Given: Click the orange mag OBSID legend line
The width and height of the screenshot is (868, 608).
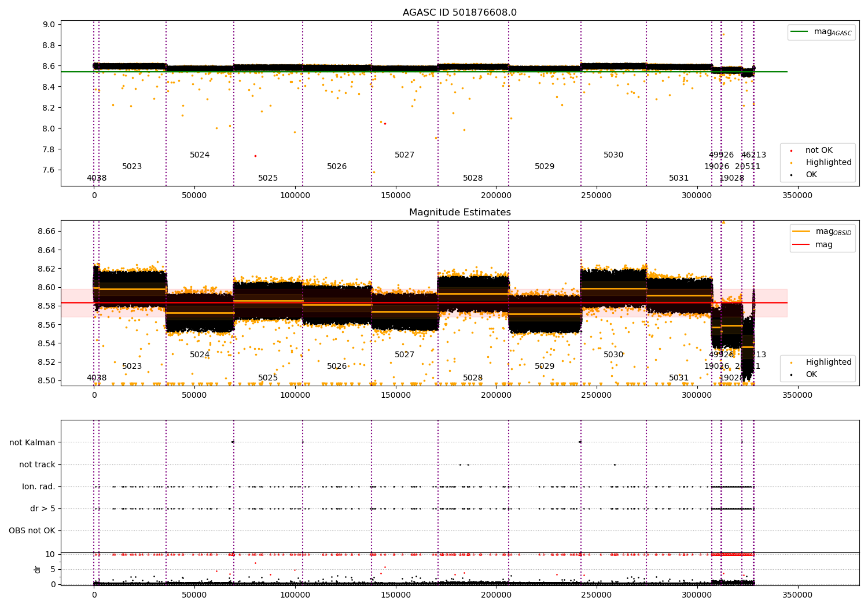Looking at the screenshot, I should (x=801, y=232).
